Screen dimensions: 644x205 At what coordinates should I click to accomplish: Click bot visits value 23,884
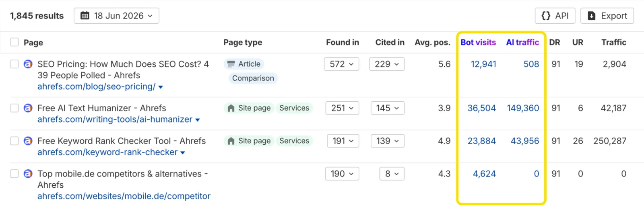pos(482,141)
